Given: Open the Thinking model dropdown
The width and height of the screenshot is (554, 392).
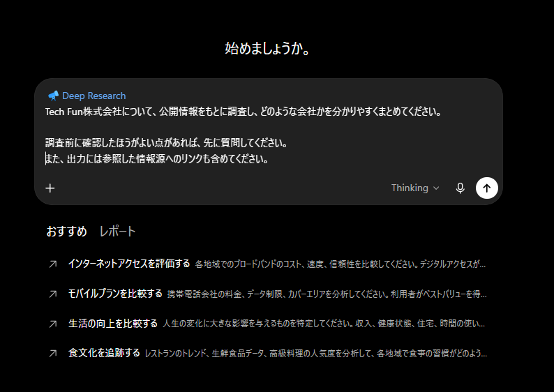Looking at the screenshot, I should click(415, 188).
